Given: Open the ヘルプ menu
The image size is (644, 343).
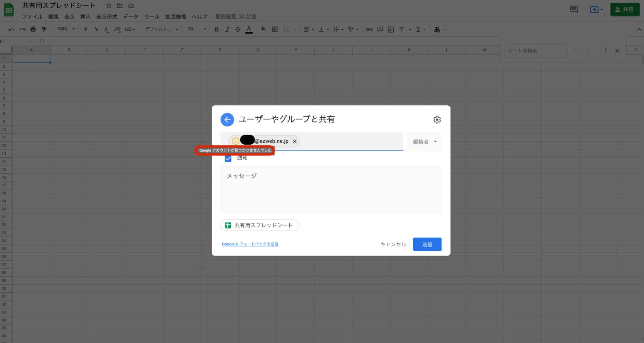Looking at the screenshot, I should coord(199,16).
